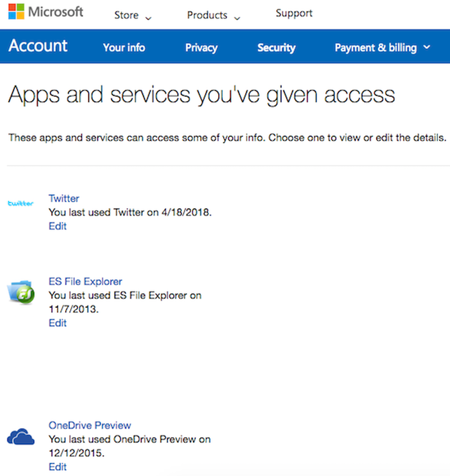Click the Microsoft wordmark text
This screenshot has width=450, height=476.
pyautogui.click(x=56, y=11)
